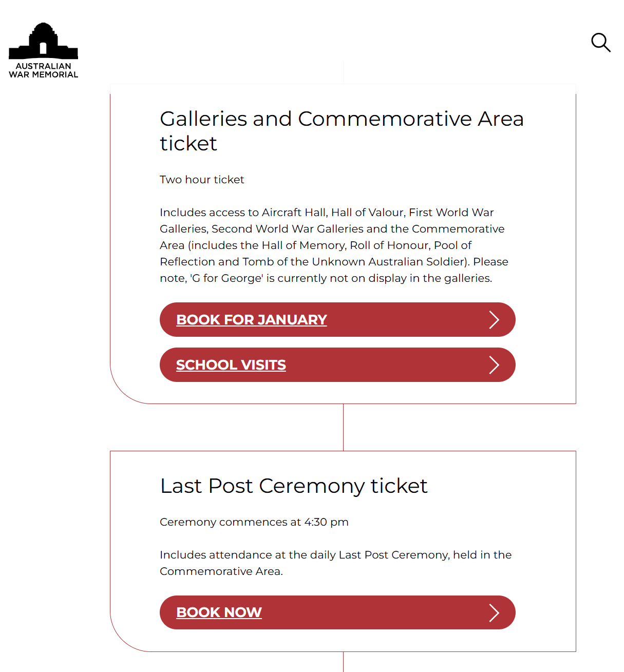Click the Galleries and Commemorative Area ticket heading
624x672 pixels.
click(x=342, y=131)
